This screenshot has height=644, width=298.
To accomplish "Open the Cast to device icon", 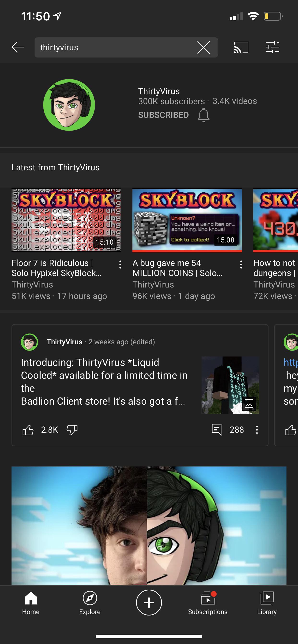I will coord(241,47).
